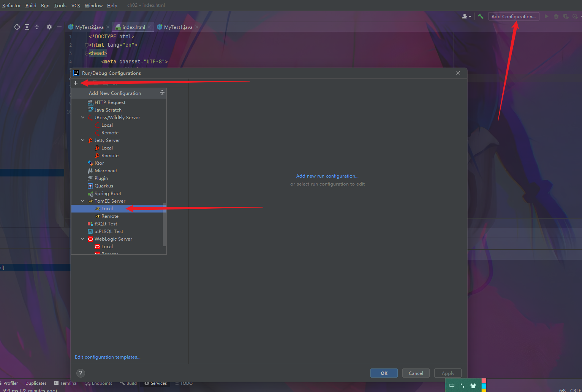Open project panel gear settings icon
Image resolution: width=582 pixels, height=392 pixels.
click(49, 27)
